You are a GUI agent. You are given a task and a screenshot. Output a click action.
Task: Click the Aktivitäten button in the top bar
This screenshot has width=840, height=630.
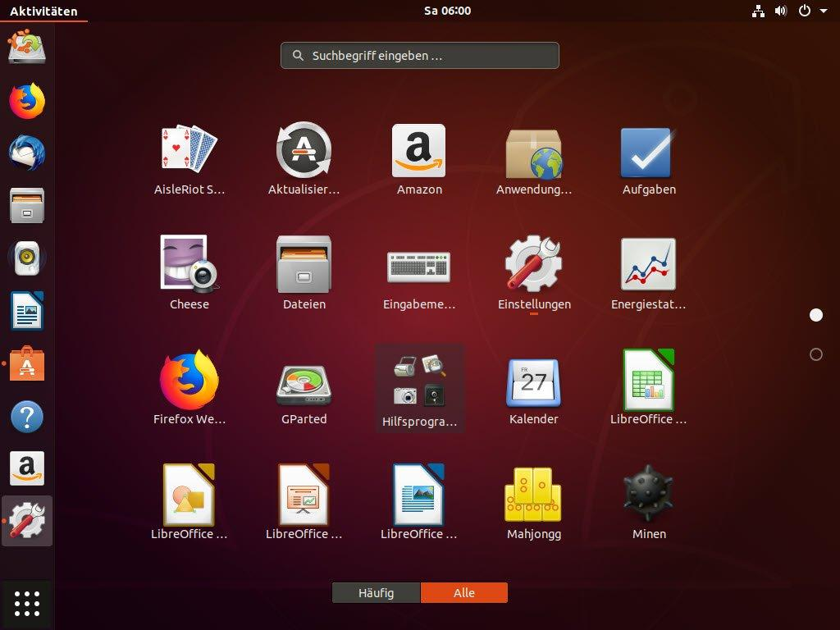click(x=43, y=11)
